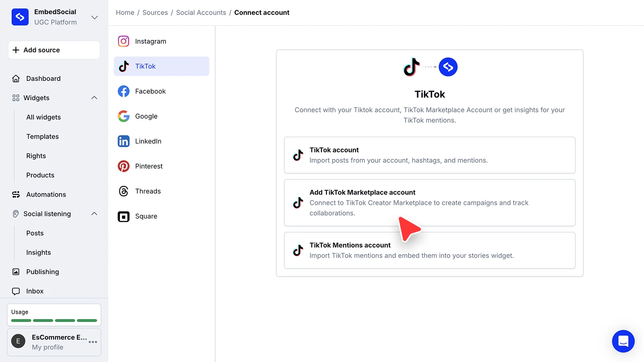
Task: Open the EmbedSocial UGC Platform switcher chevron
Action: pos(94,17)
